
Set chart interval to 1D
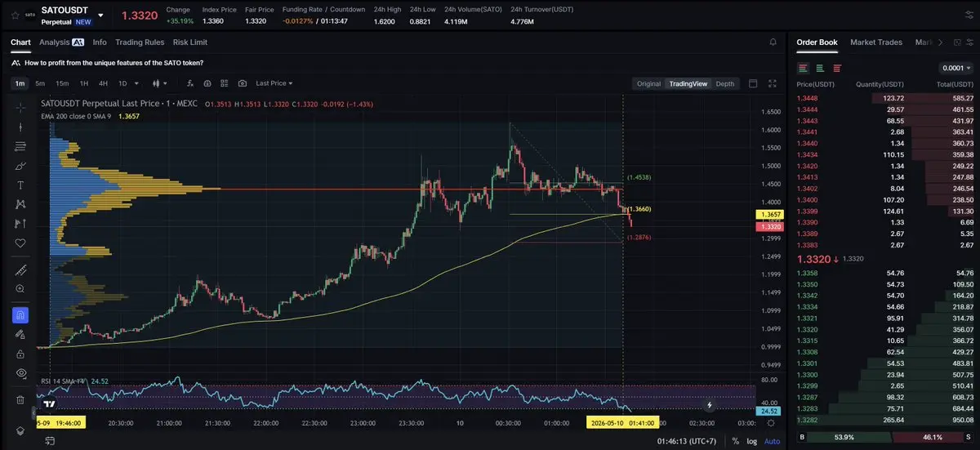tap(122, 83)
